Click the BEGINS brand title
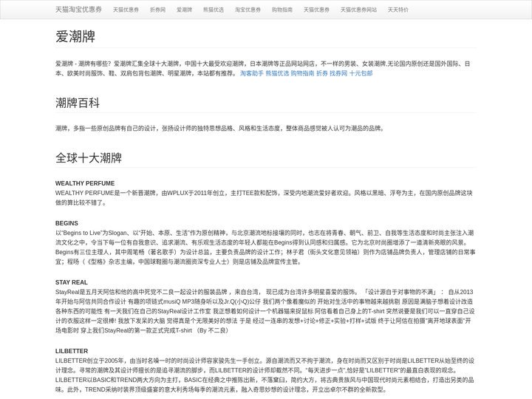 coord(66,223)
